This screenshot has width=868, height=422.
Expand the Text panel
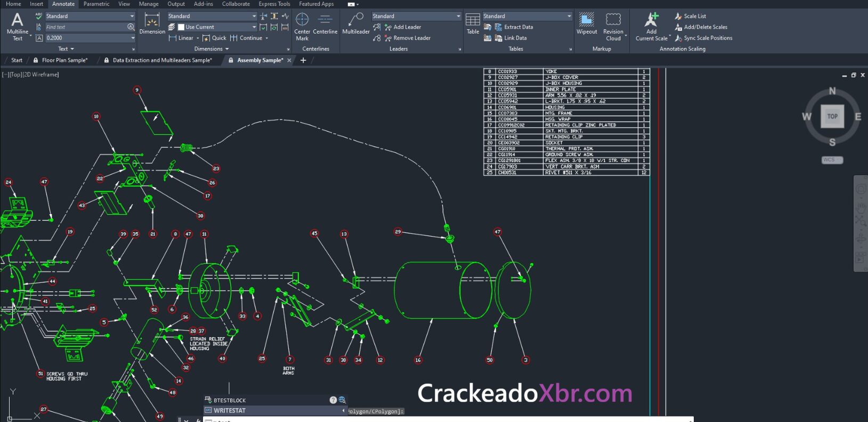click(66, 48)
